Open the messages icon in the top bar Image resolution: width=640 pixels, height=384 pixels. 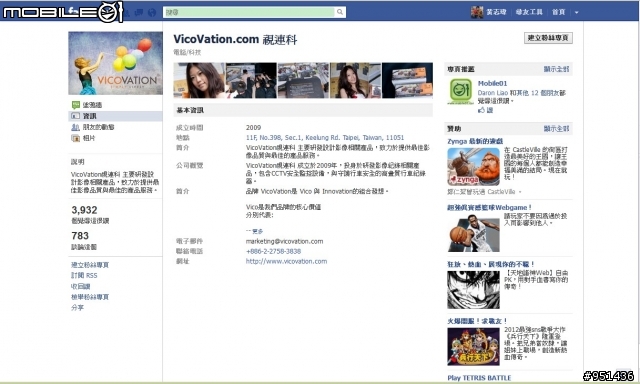tap(139, 13)
